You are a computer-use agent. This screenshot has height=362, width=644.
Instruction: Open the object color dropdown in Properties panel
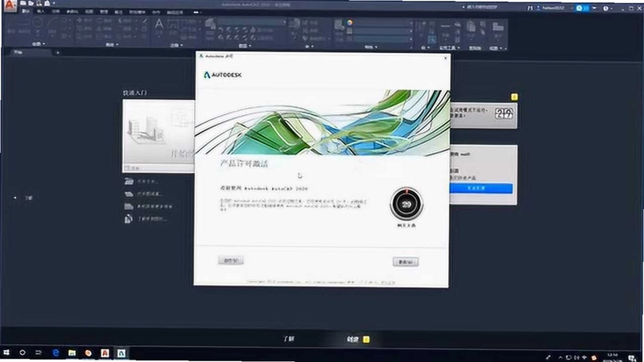click(x=382, y=23)
